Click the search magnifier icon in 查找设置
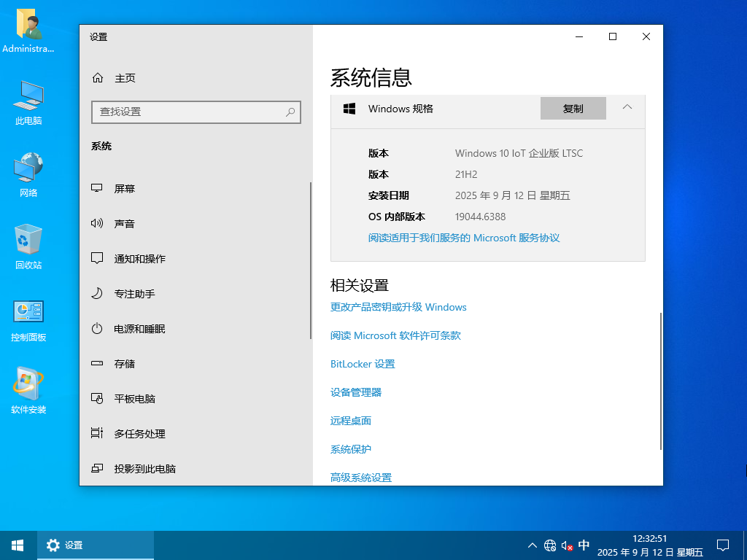 click(290, 112)
